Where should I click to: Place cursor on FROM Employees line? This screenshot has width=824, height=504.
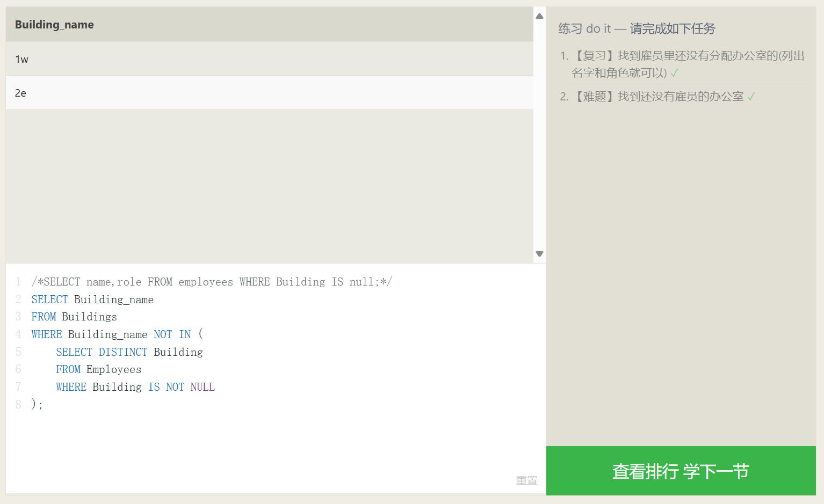[x=98, y=369]
